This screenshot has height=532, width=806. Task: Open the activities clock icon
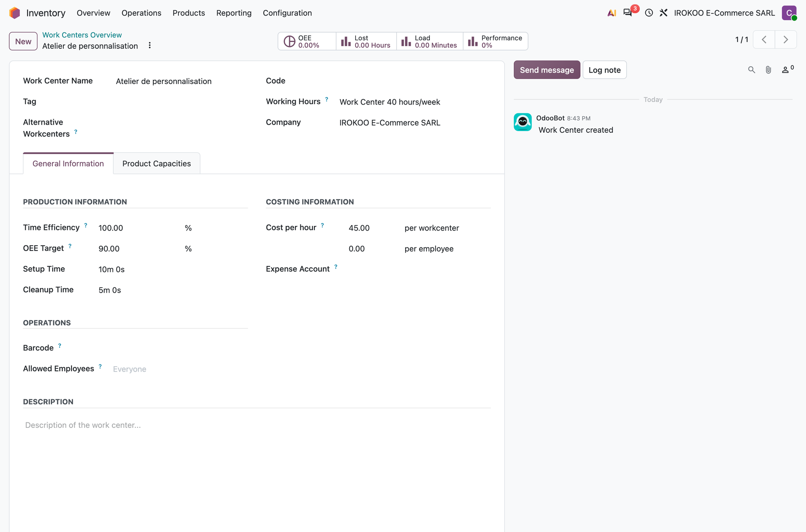click(x=649, y=13)
